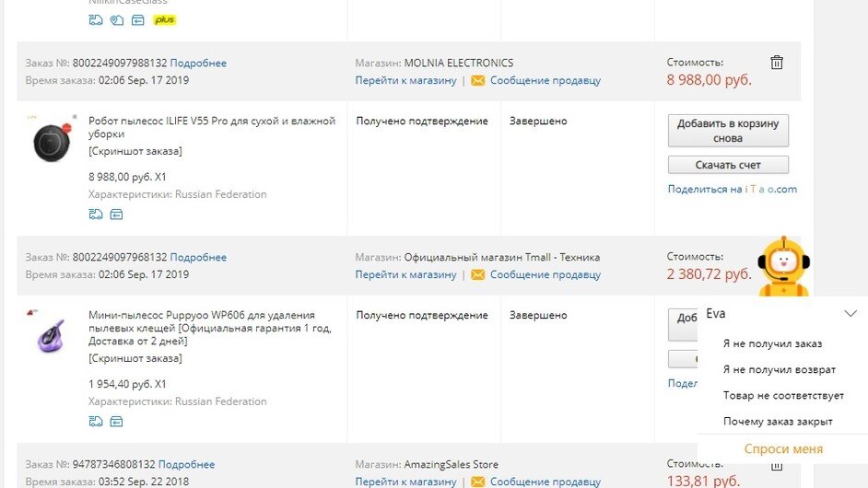Click envelope icon beside MOLNIA ELECTRONICS seller message
Image resolution: width=868 pixels, height=488 pixels.
(x=477, y=81)
